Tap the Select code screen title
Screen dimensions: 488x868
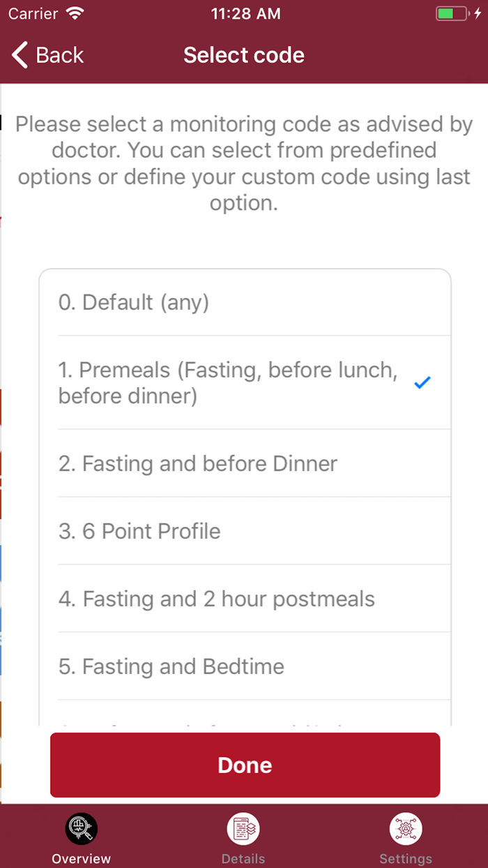tap(244, 55)
